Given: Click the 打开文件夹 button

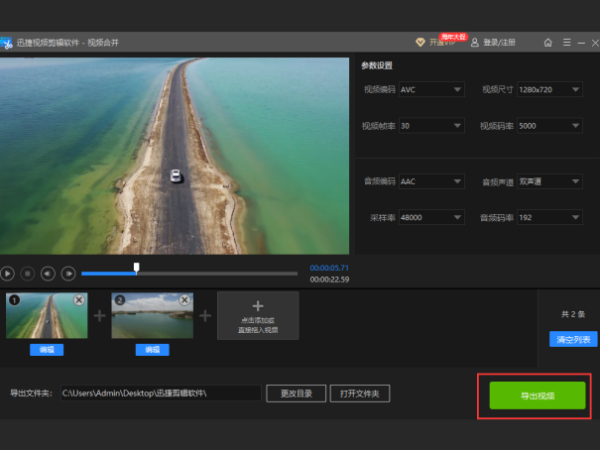Looking at the screenshot, I should [x=360, y=393].
